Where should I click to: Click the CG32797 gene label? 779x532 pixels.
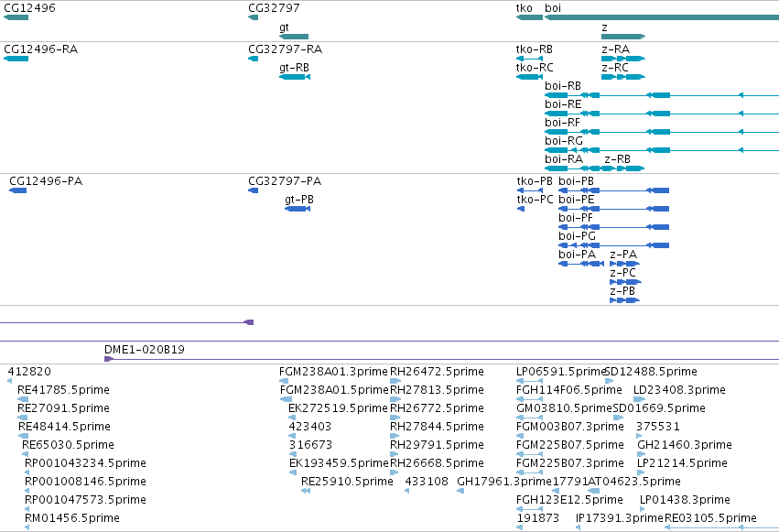[x=274, y=8]
